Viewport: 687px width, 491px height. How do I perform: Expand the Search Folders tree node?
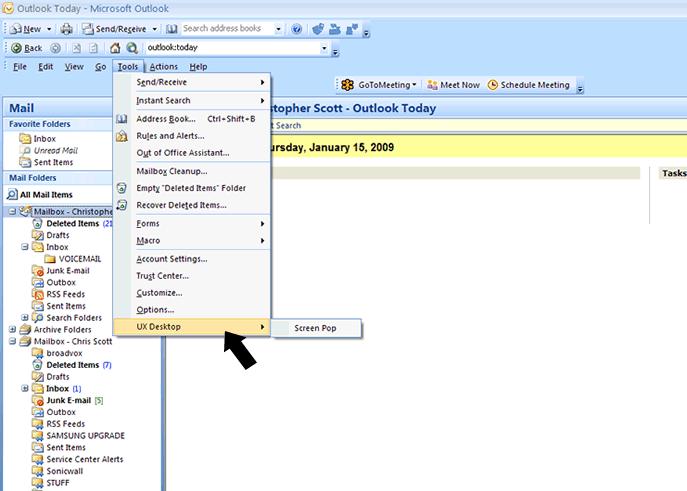click(25, 318)
